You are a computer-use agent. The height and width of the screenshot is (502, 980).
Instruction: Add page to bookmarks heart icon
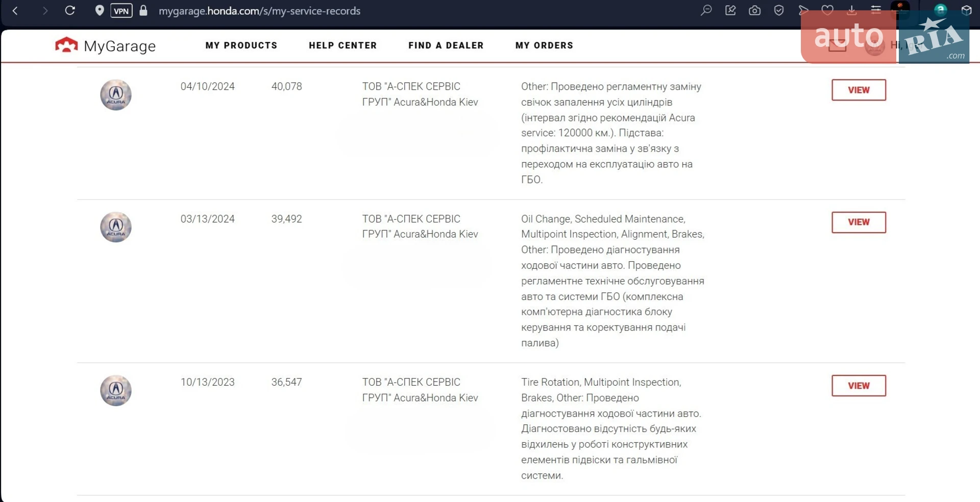click(x=827, y=10)
